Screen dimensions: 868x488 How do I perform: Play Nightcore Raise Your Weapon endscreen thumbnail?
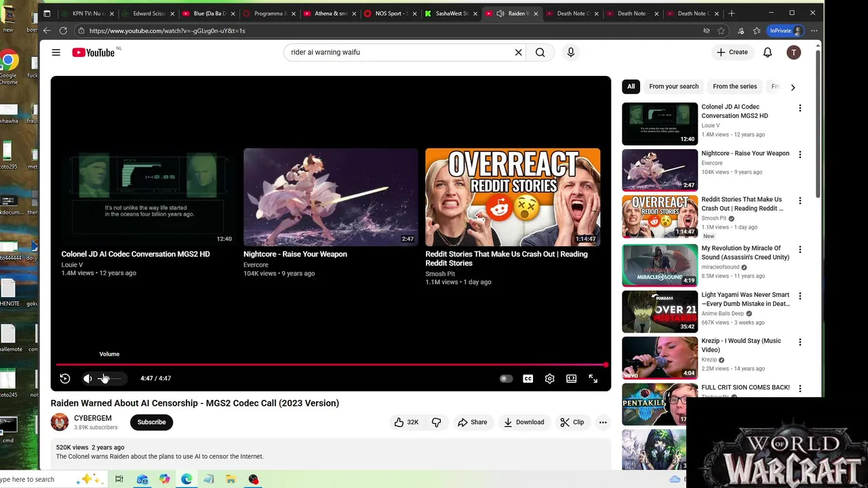[331, 197]
